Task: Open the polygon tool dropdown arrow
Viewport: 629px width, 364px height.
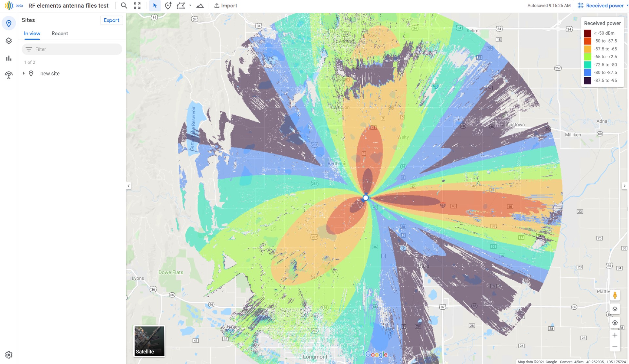Action: pyautogui.click(x=190, y=6)
